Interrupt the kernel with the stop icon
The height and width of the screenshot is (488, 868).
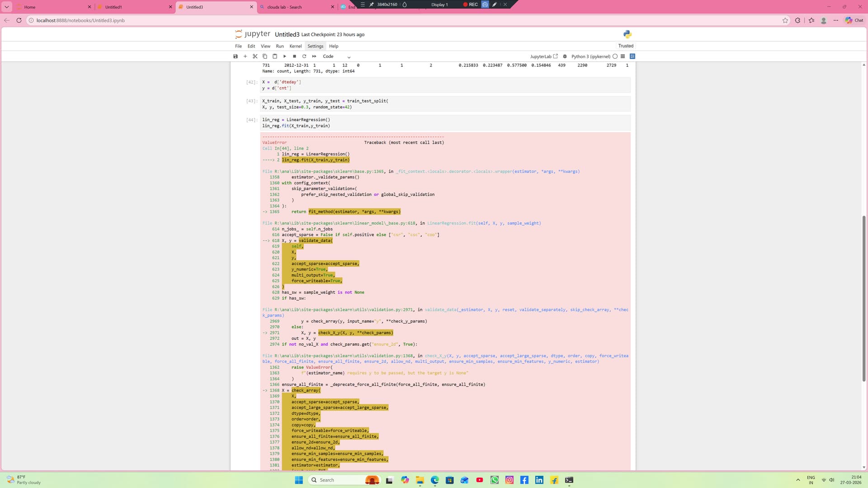(294, 56)
